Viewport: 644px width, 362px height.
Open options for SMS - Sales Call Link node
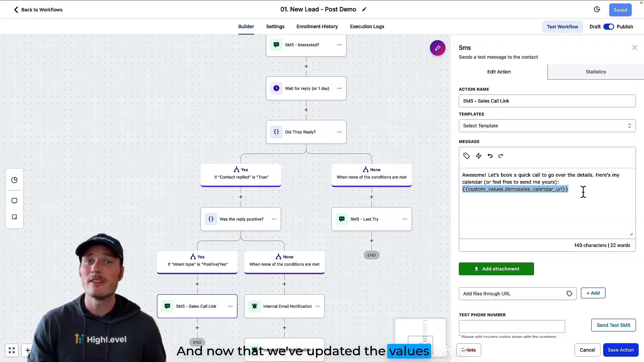[x=230, y=306]
